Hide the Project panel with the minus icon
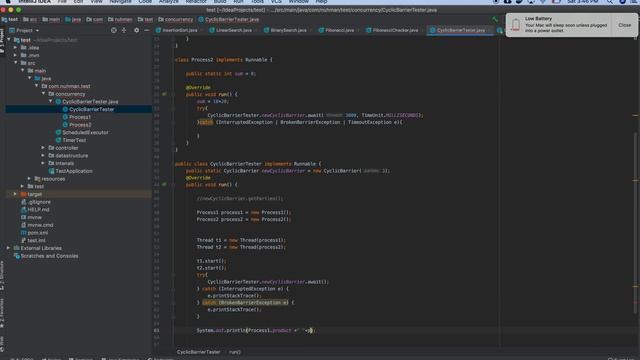 (x=147, y=30)
